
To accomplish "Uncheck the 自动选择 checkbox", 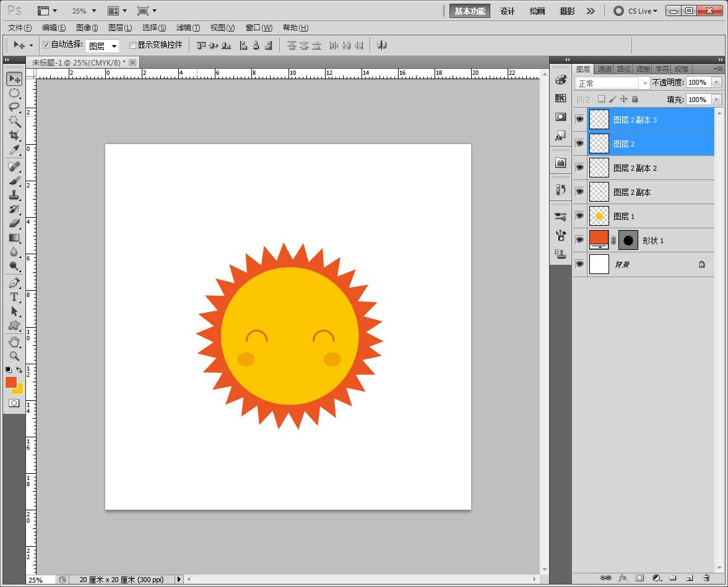I will [x=46, y=45].
